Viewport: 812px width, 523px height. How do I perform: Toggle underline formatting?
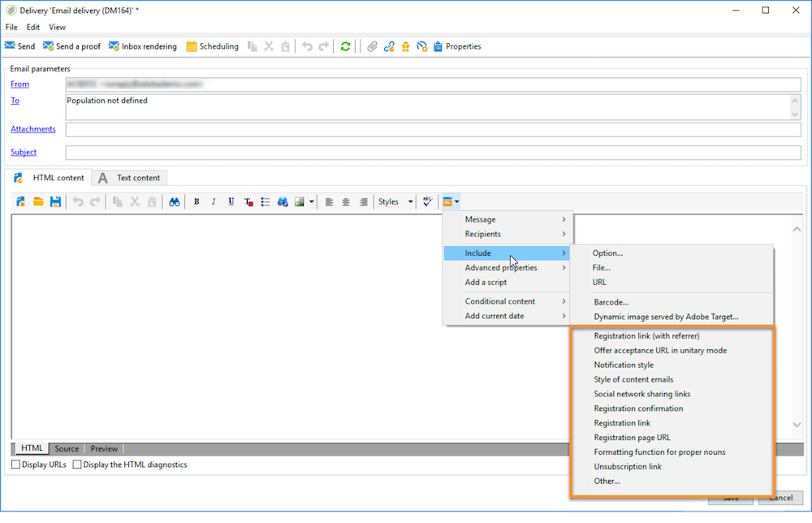tap(231, 201)
